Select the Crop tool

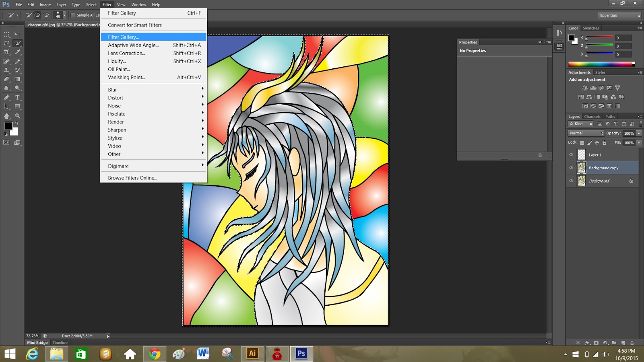[6, 52]
